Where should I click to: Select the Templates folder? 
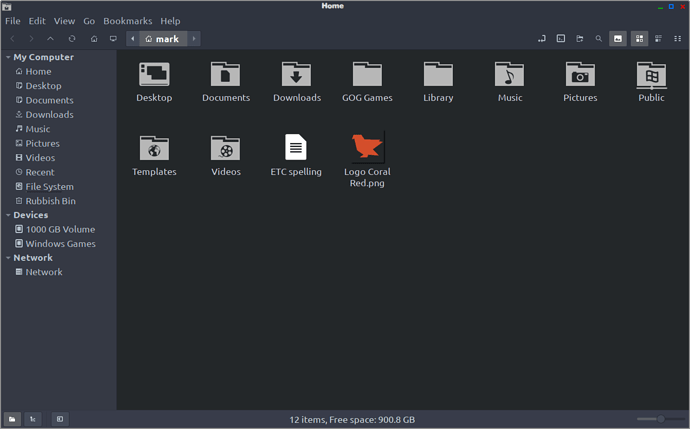coord(154,155)
